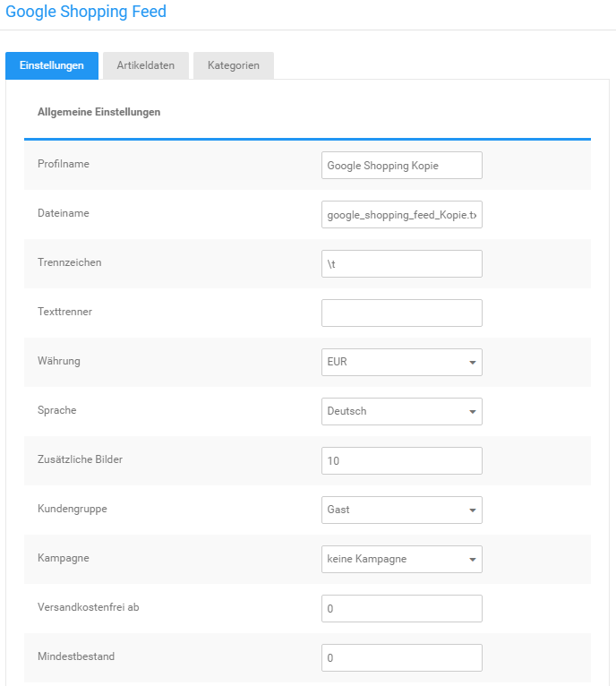Open the Kampagne dropdown
This screenshot has width=616, height=686.
pos(402,559)
